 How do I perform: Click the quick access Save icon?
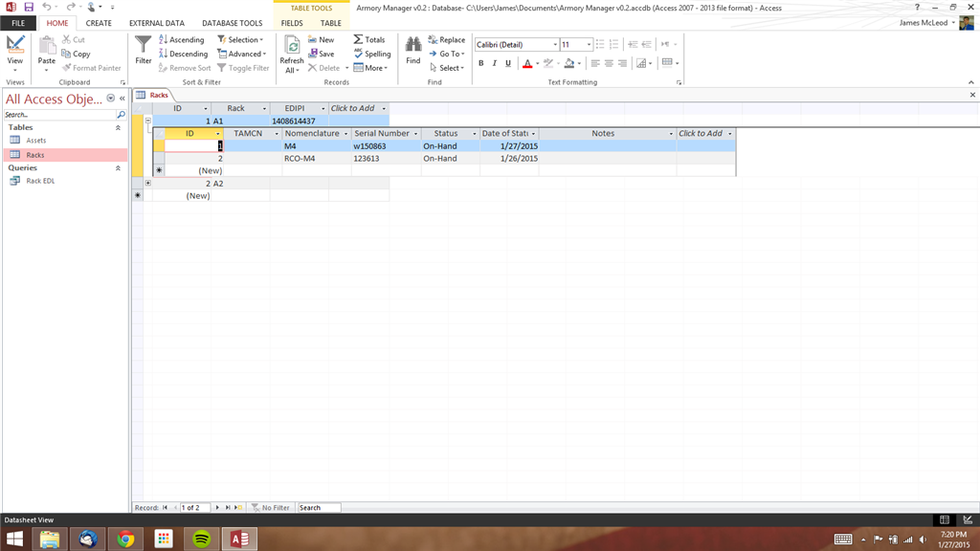29,7
